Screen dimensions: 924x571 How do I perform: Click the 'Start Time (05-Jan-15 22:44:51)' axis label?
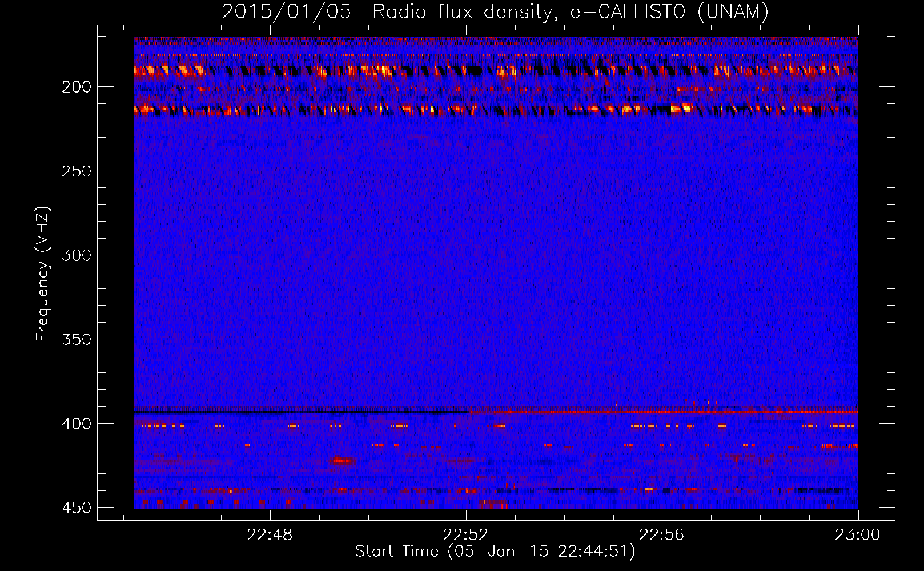point(495,552)
